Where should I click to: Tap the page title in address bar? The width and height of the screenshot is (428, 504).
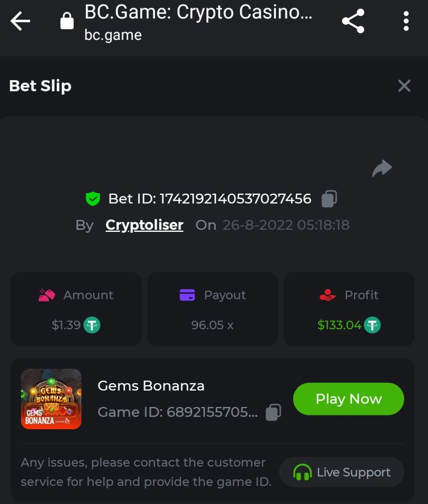tap(198, 13)
